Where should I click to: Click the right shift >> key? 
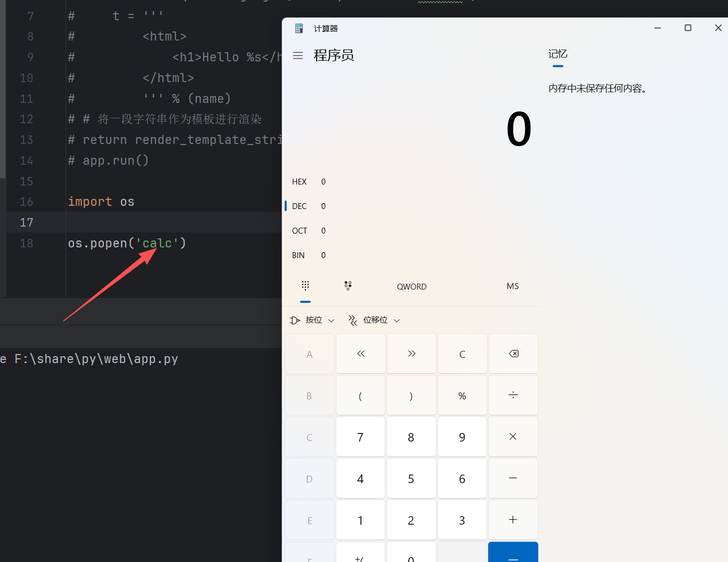coord(411,354)
